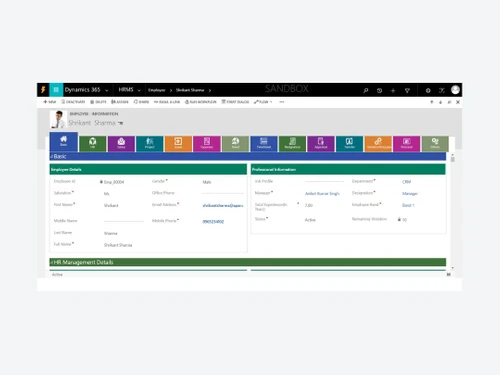Open the Department CRM lookup link
500x375 pixels.
406,182
